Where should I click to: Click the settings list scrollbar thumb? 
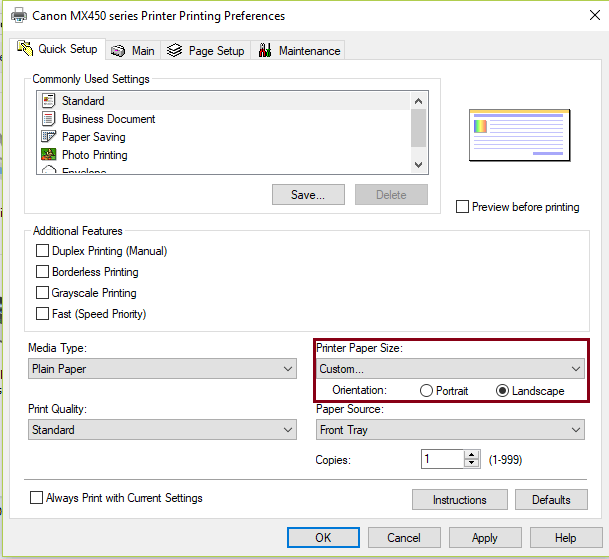[x=418, y=128]
